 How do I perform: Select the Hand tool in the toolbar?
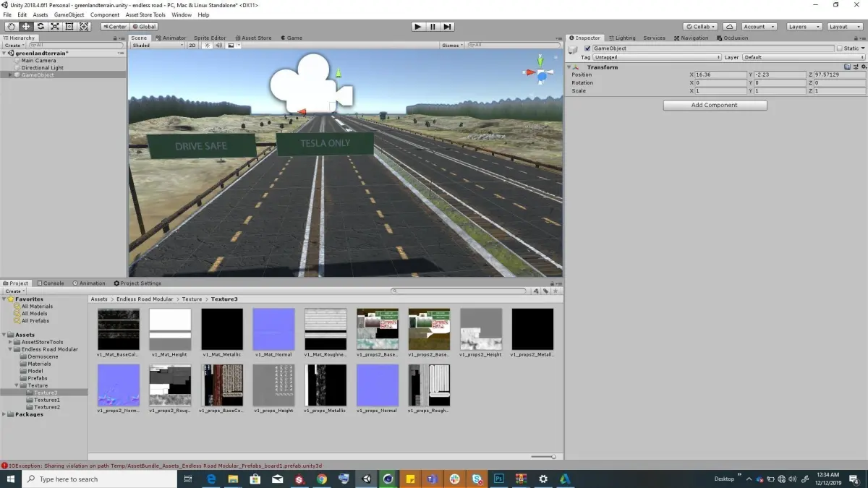pos(11,27)
